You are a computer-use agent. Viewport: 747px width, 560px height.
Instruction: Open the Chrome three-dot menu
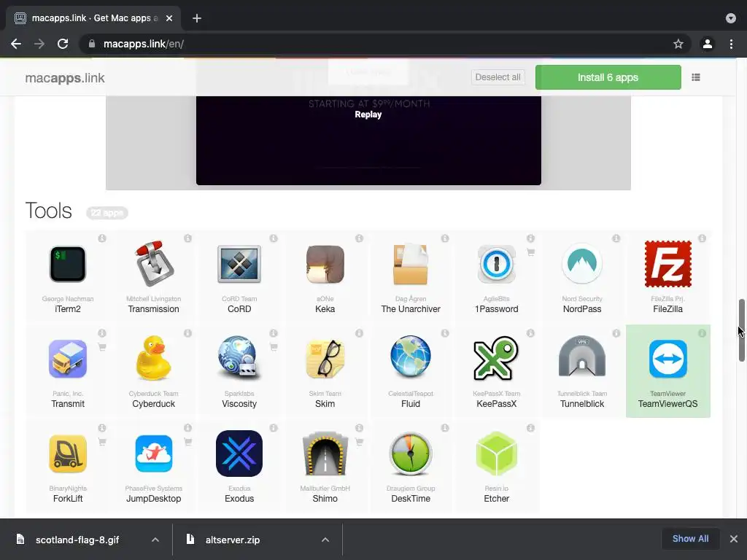[x=731, y=44]
